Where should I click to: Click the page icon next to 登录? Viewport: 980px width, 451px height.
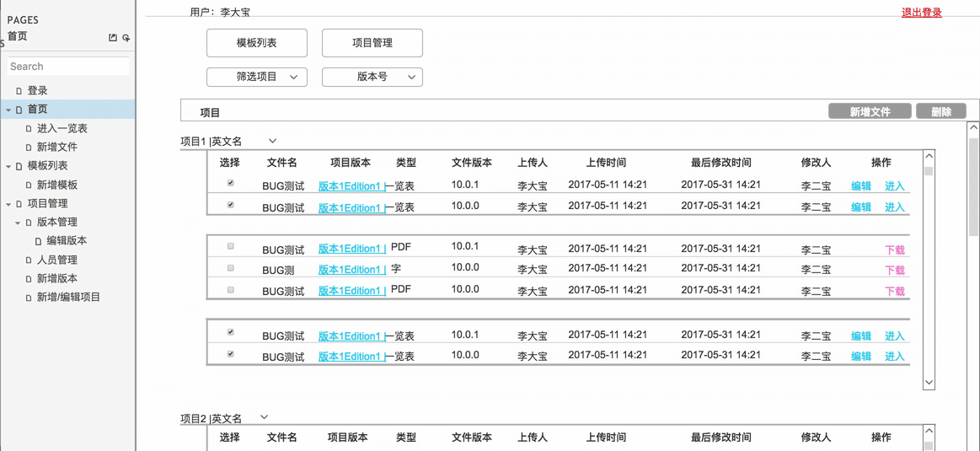(x=19, y=91)
